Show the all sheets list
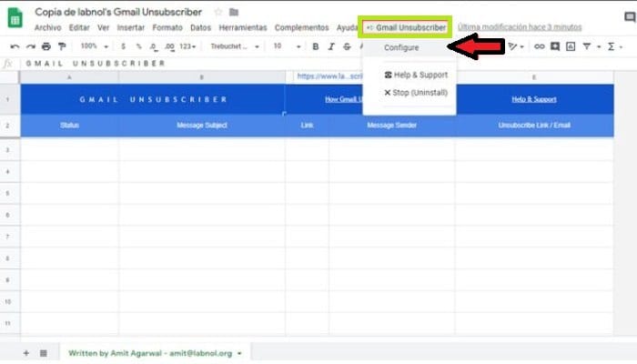637x364 pixels. point(44,353)
